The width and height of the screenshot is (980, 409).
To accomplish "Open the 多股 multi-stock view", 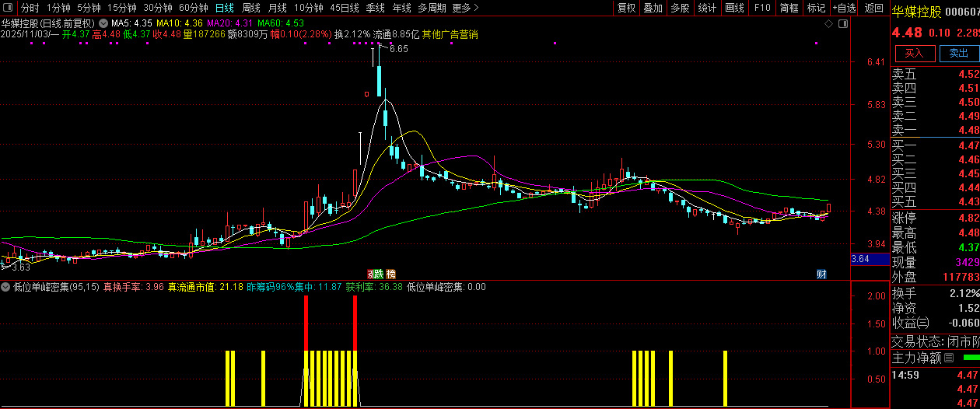I will tap(680, 8).
